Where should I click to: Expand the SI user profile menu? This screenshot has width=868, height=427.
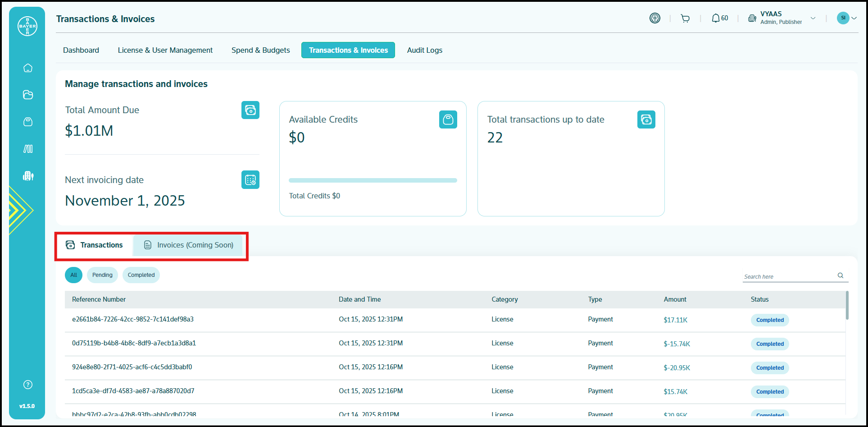pyautogui.click(x=847, y=18)
